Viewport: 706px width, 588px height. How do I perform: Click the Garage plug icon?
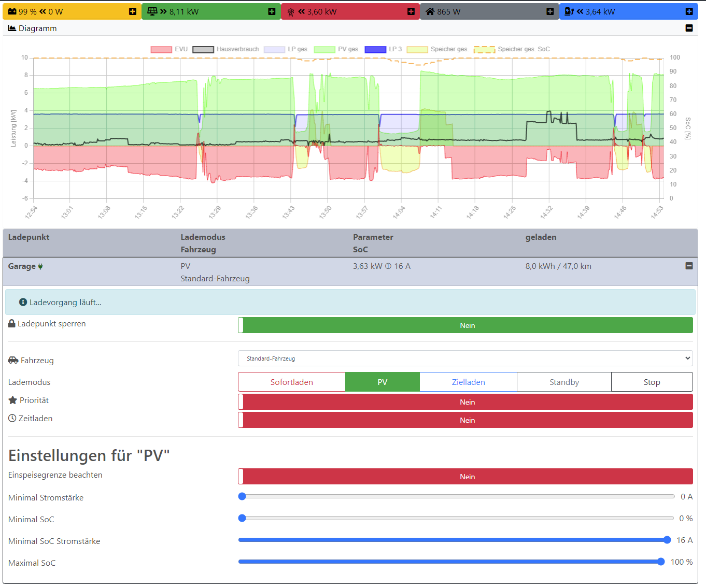pyautogui.click(x=40, y=266)
